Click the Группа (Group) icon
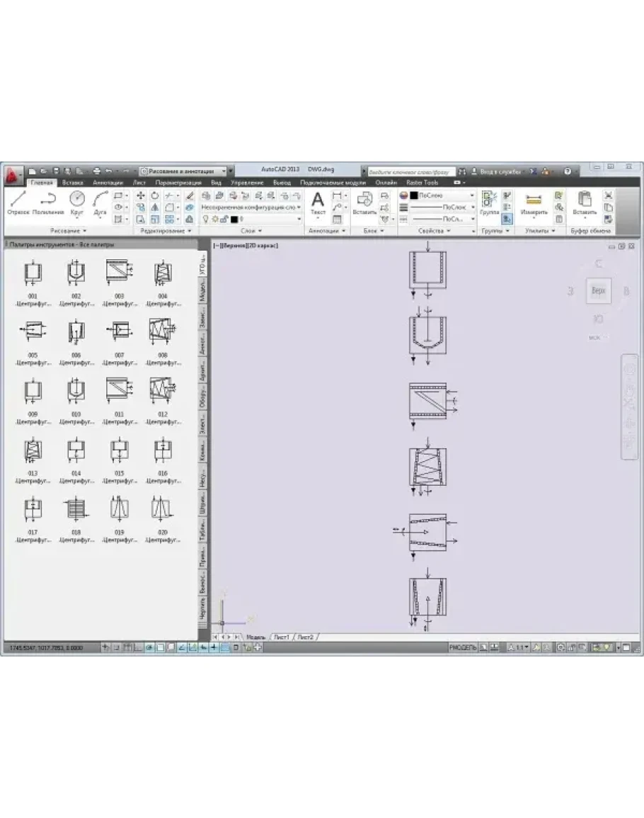The width and height of the screenshot is (644, 818). tap(488, 203)
